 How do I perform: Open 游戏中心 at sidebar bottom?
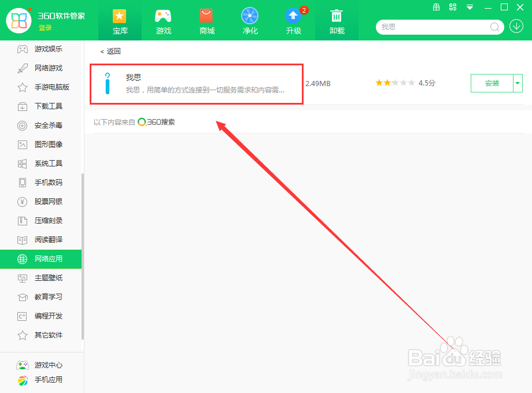pyautogui.click(x=40, y=365)
